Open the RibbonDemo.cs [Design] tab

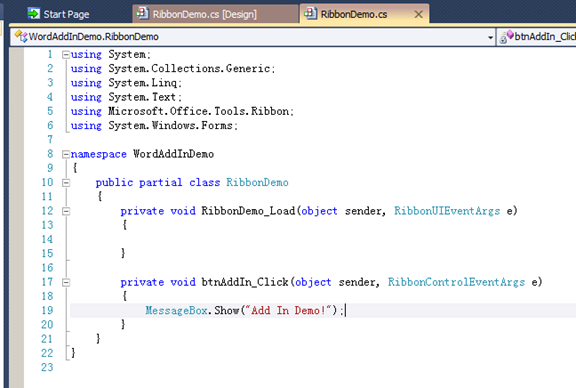tap(215, 14)
